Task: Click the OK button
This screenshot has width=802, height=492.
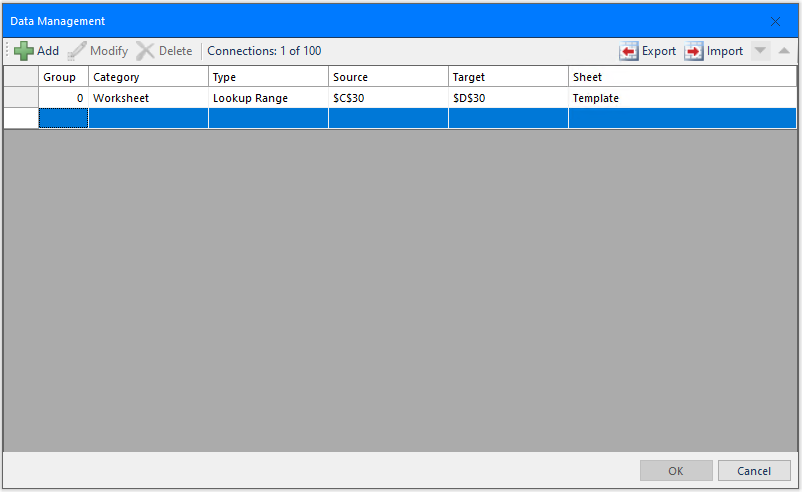Action: pyautogui.click(x=676, y=471)
